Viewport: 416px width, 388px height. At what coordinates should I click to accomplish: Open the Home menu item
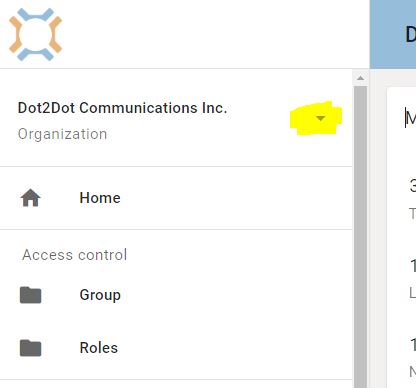pyautogui.click(x=176, y=198)
